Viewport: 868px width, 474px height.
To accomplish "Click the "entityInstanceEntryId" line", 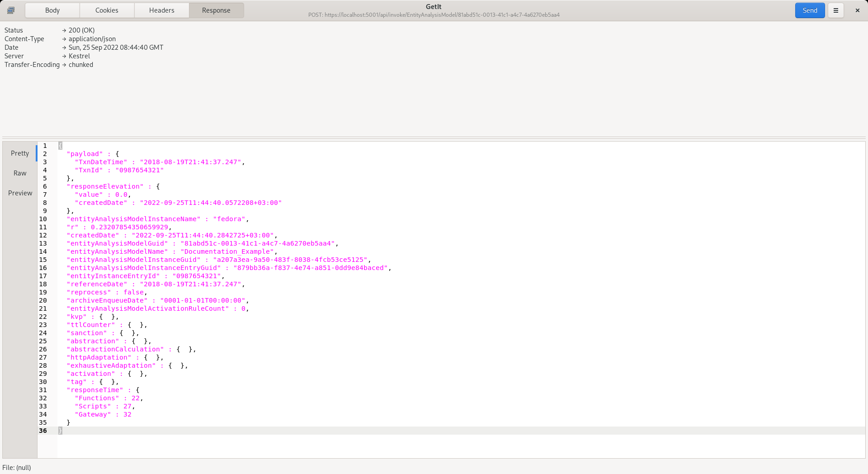I will [146, 276].
